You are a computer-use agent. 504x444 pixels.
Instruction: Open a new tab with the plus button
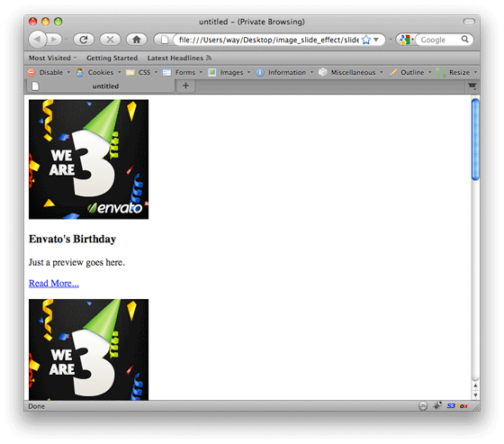pos(185,86)
